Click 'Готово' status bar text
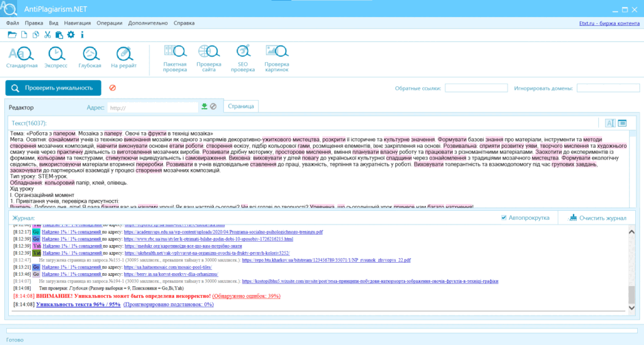644x345 pixels. point(15,340)
